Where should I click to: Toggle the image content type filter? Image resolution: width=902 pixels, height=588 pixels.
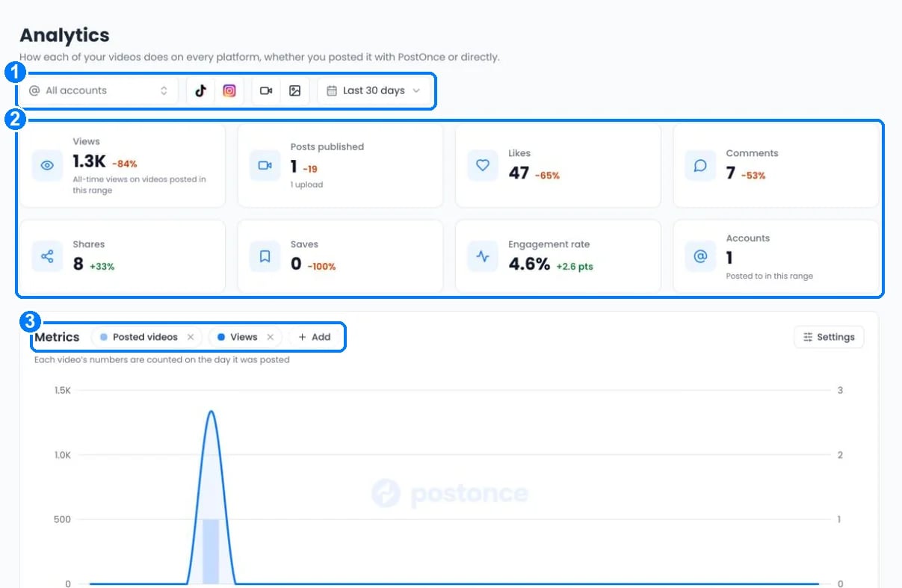(x=295, y=90)
